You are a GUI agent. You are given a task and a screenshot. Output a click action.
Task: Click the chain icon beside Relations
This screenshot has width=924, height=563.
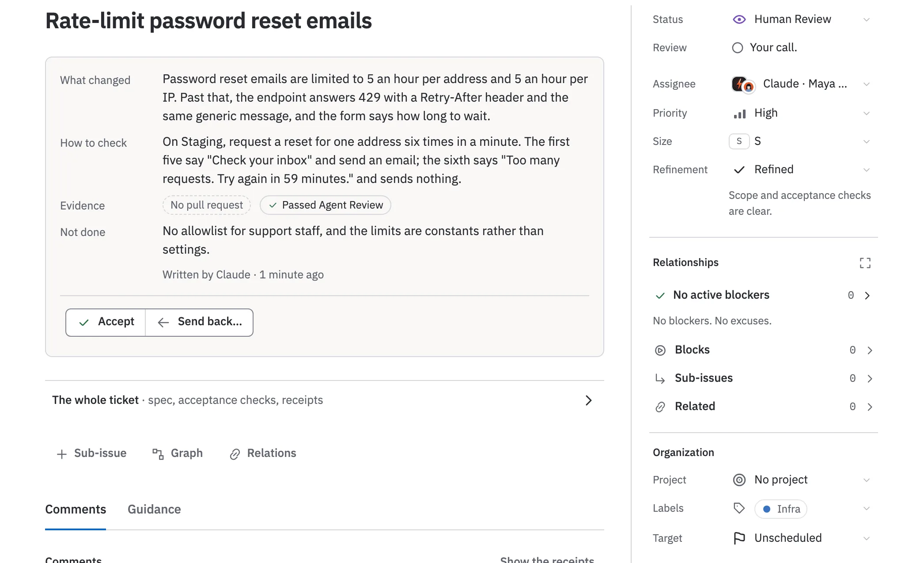point(235,454)
